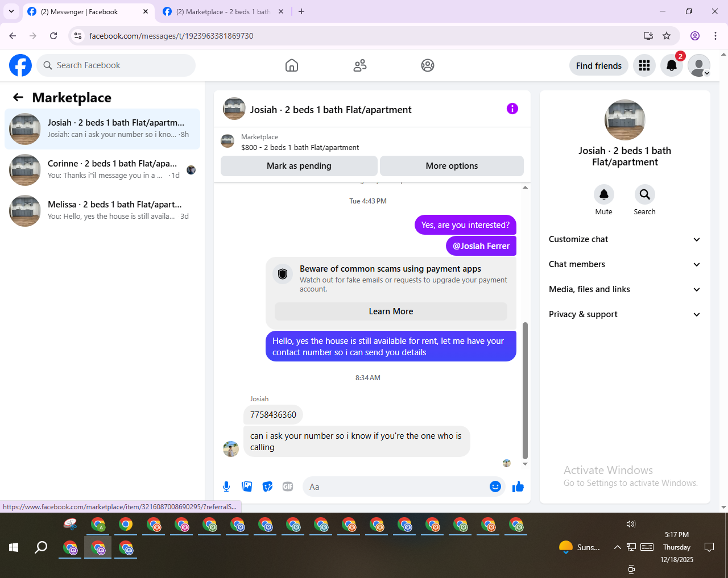Open the Corinne conversation in the list
Viewport: 728px width, 578px height.
tap(102, 170)
